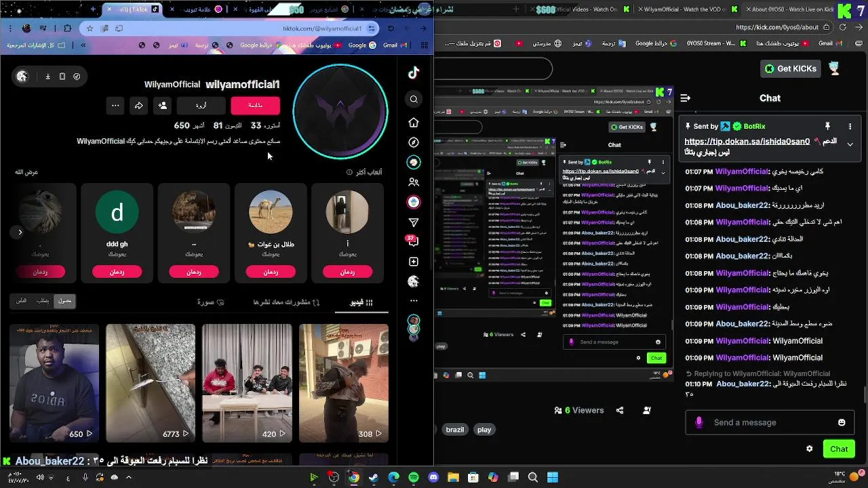Unpin the BotRix pinned message
The image size is (868, 488).
click(827, 126)
